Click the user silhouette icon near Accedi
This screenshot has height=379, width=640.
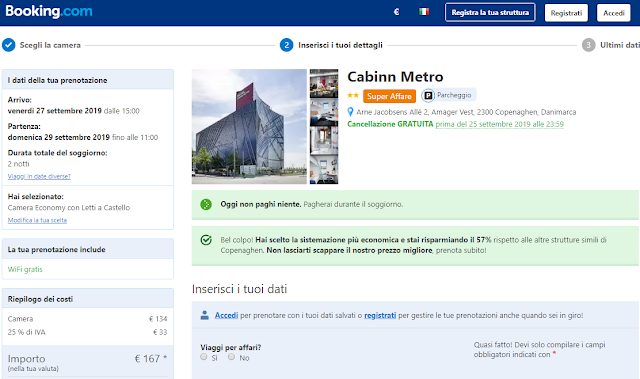point(205,315)
